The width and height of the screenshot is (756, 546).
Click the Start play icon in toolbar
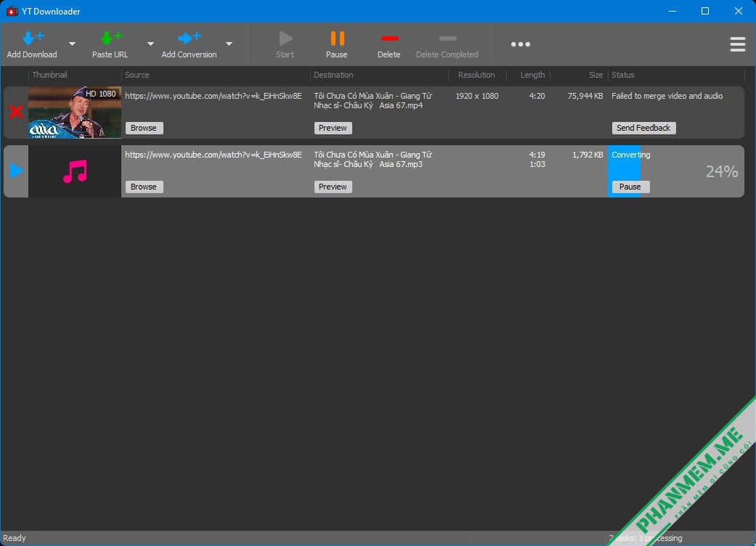pos(285,38)
